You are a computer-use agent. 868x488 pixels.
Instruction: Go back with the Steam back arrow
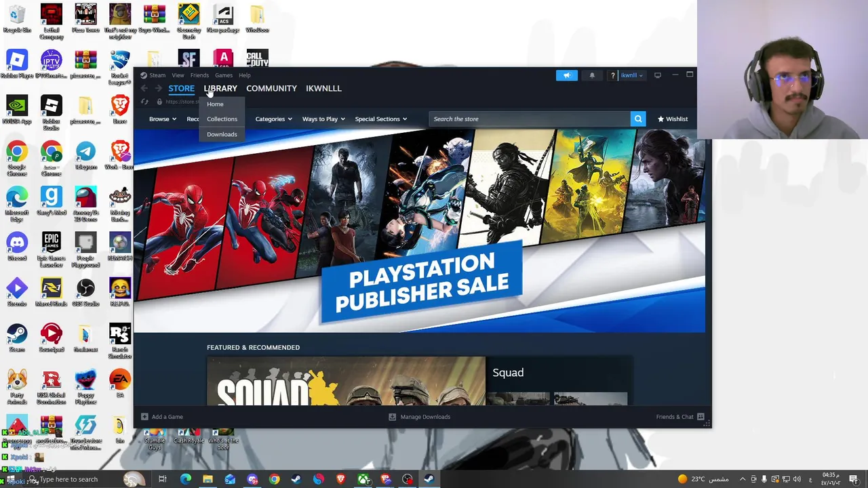[x=144, y=88]
